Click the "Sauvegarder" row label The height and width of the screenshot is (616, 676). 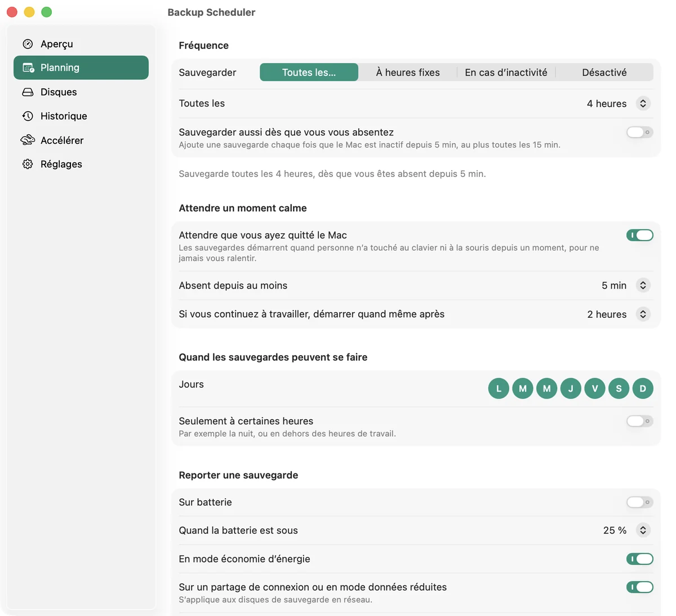click(207, 72)
